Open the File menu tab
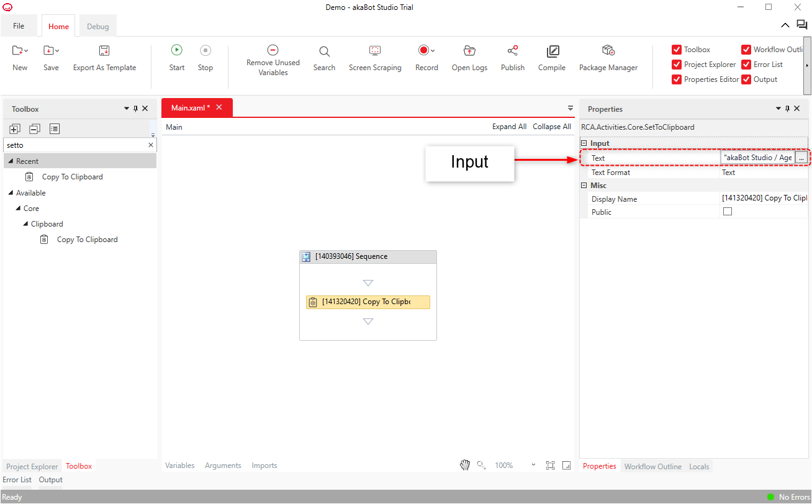This screenshot has height=504, width=812. coord(19,26)
